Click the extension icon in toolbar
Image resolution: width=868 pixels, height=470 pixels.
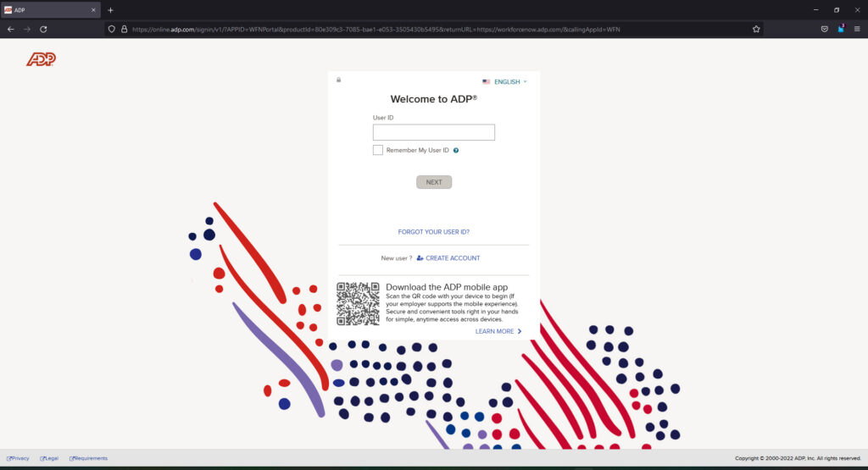tap(841, 29)
